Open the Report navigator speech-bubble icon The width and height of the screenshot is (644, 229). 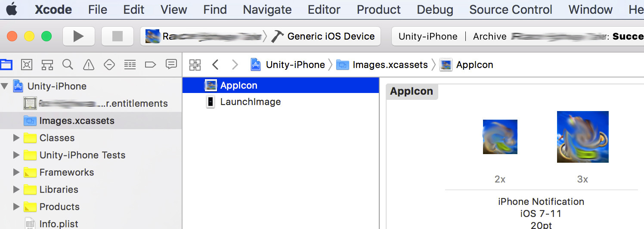[x=171, y=65]
